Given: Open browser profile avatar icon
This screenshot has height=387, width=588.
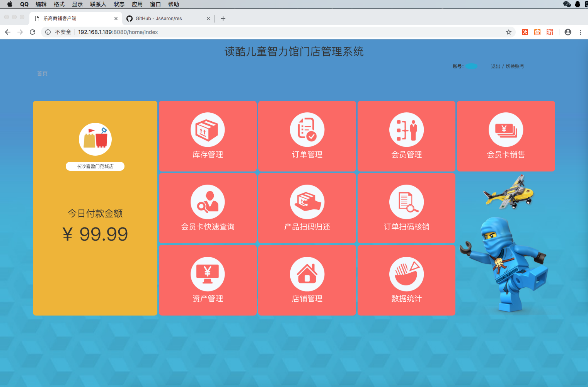Looking at the screenshot, I should [x=568, y=32].
